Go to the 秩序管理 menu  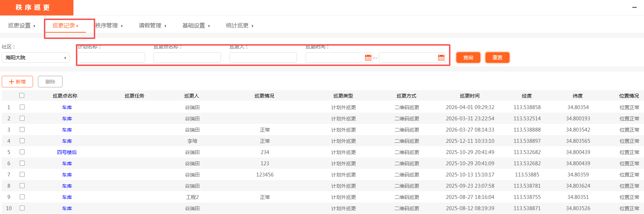point(109,26)
